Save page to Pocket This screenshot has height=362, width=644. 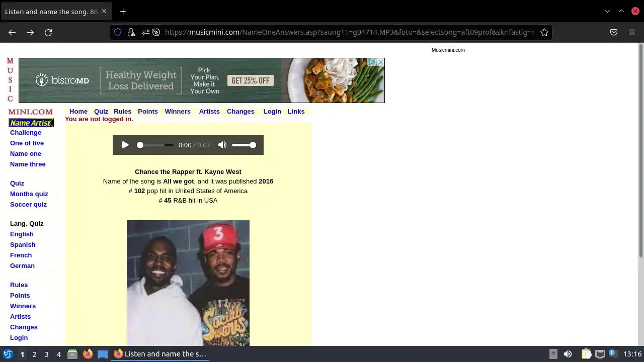click(x=614, y=32)
